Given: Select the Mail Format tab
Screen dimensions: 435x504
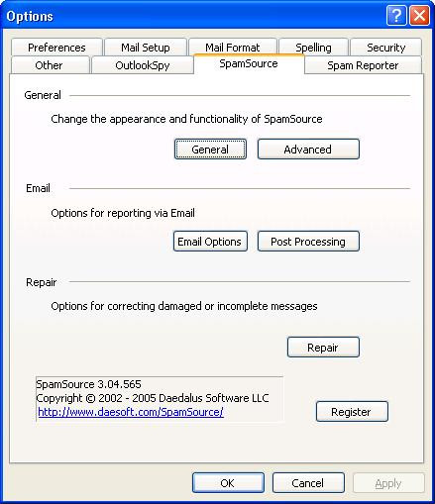Looking at the screenshot, I should coord(233,48).
